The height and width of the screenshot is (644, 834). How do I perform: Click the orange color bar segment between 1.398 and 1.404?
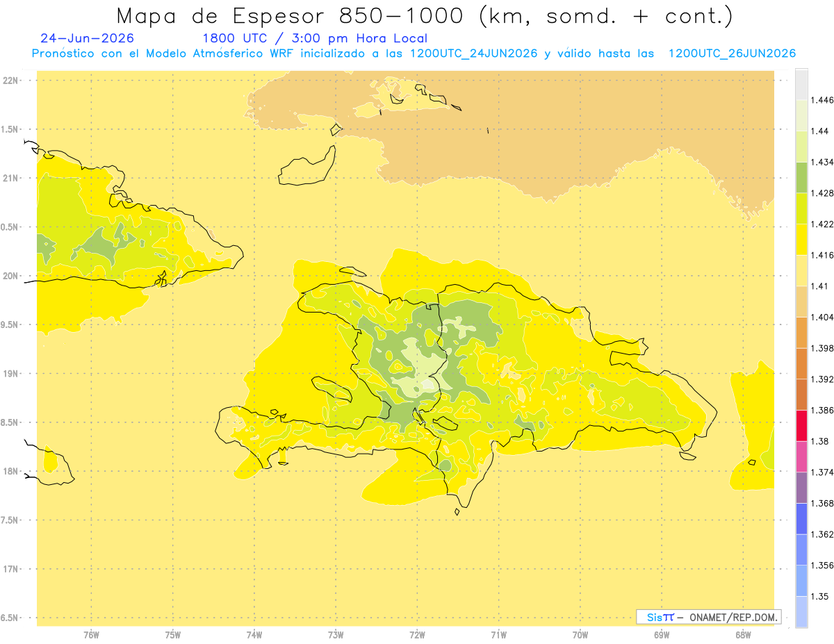coord(801,332)
